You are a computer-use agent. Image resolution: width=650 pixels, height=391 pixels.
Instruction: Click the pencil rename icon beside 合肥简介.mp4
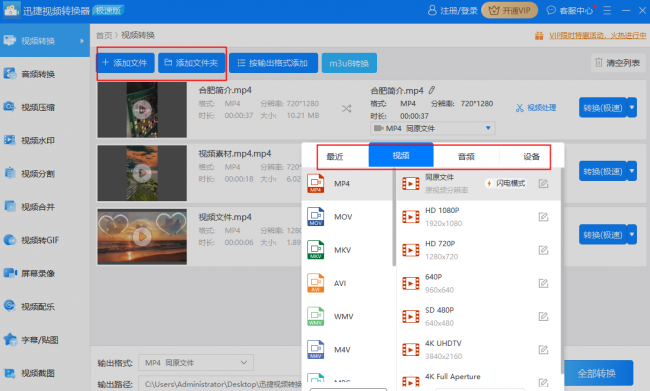[x=432, y=90]
